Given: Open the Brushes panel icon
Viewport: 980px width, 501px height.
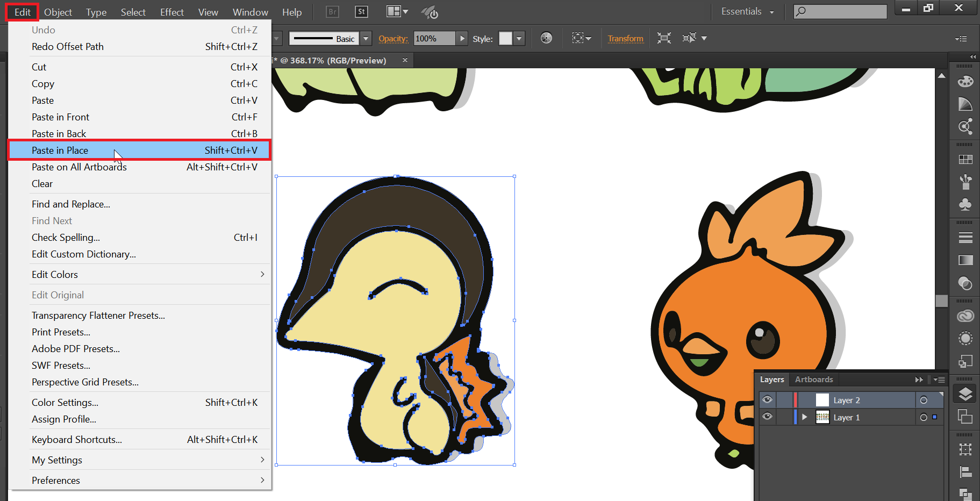Looking at the screenshot, I should click(x=965, y=182).
